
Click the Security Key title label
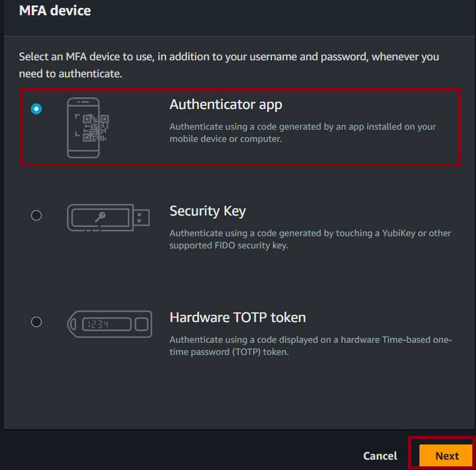click(208, 211)
